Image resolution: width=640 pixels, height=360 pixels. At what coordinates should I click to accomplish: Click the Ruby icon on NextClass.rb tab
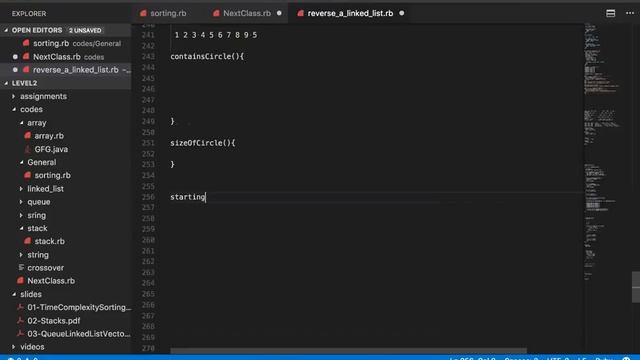(216, 13)
